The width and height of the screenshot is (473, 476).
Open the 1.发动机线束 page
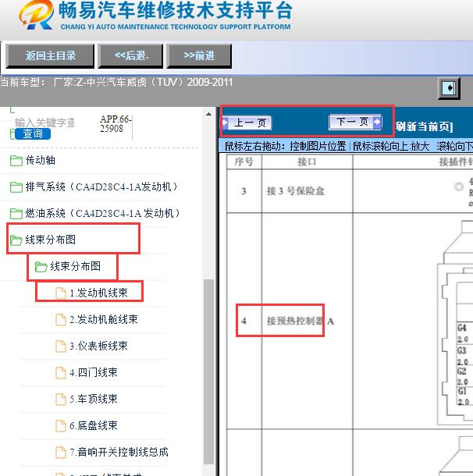click(98, 293)
